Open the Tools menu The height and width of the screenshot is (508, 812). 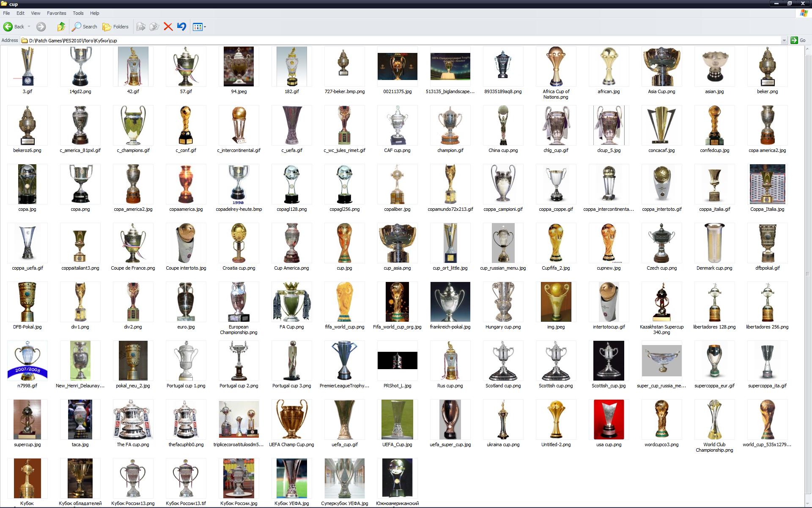[78, 13]
